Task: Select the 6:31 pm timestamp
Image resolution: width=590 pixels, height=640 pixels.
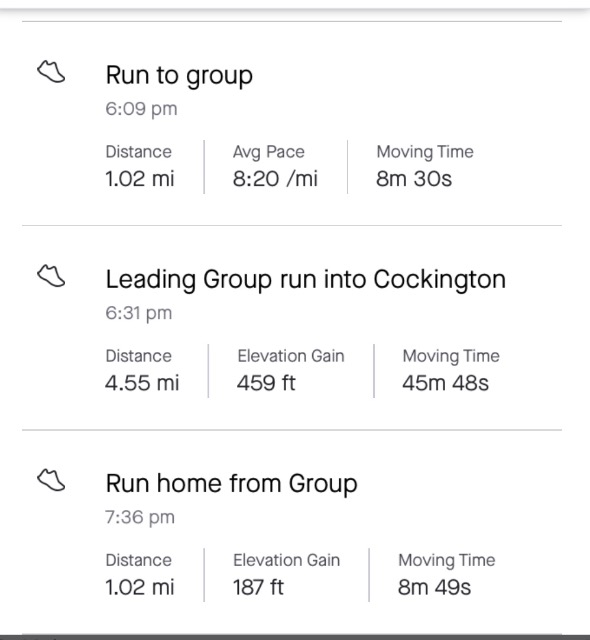Action: click(139, 313)
